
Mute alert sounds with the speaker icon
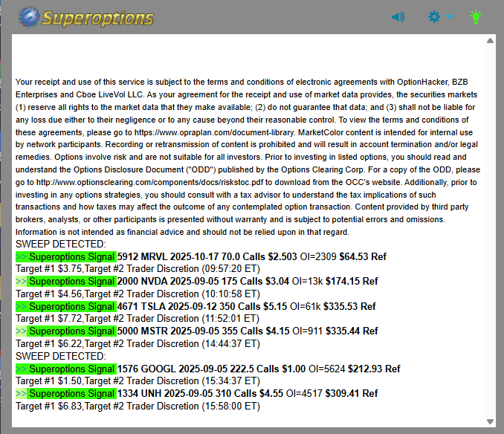coord(398,16)
